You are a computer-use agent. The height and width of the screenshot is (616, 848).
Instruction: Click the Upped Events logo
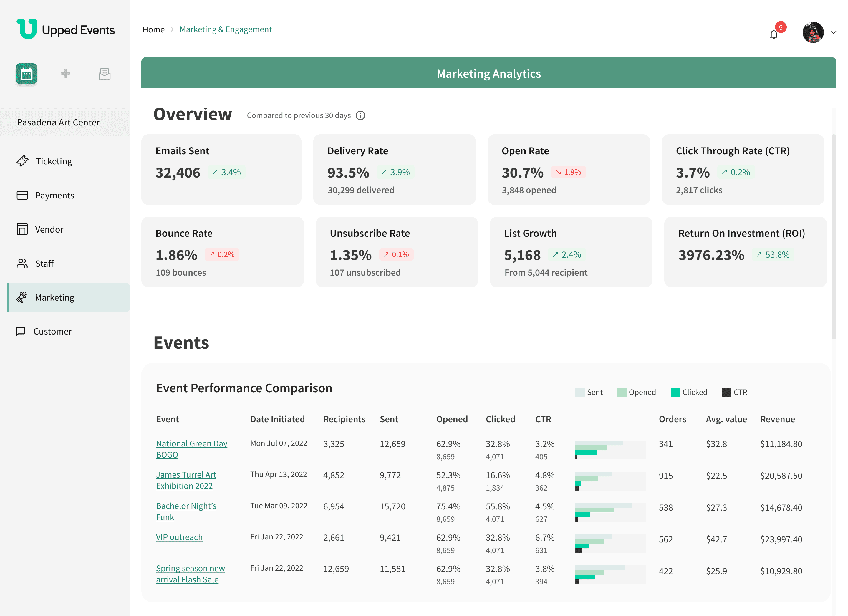pyautogui.click(x=66, y=29)
